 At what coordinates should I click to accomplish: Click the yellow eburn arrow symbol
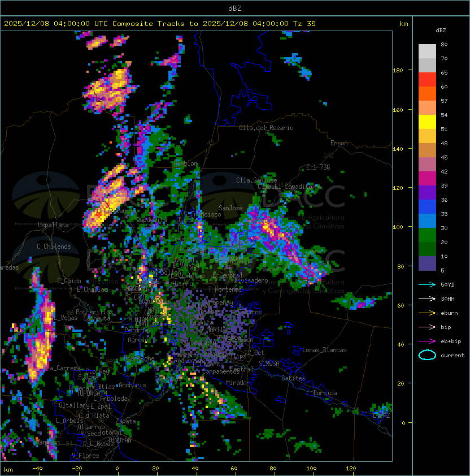tap(427, 313)
